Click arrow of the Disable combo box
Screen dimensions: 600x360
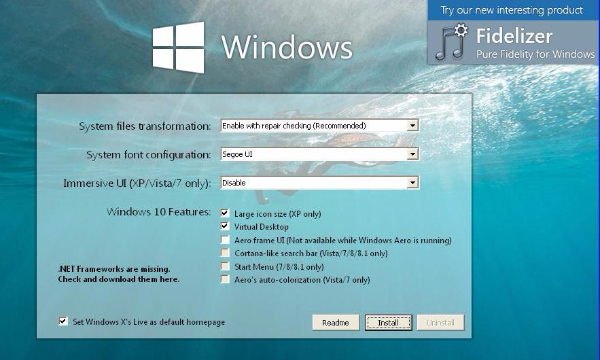pos(412,183)
